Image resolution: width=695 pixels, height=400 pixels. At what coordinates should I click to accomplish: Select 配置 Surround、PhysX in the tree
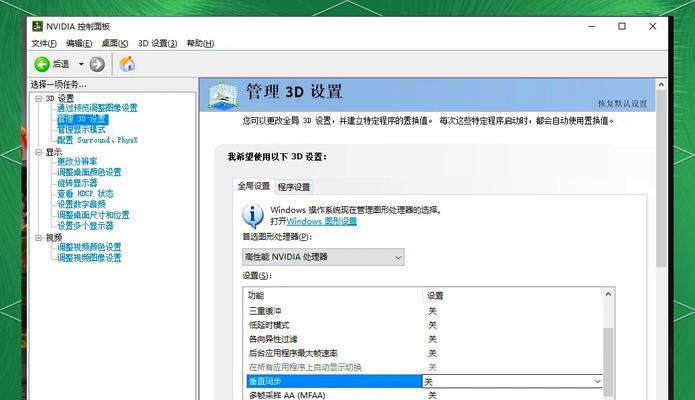click(97, 140)
